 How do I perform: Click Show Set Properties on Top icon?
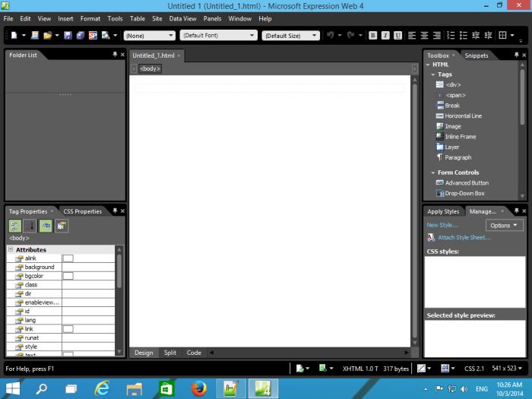pyautogui.click(x=46, y=225)
